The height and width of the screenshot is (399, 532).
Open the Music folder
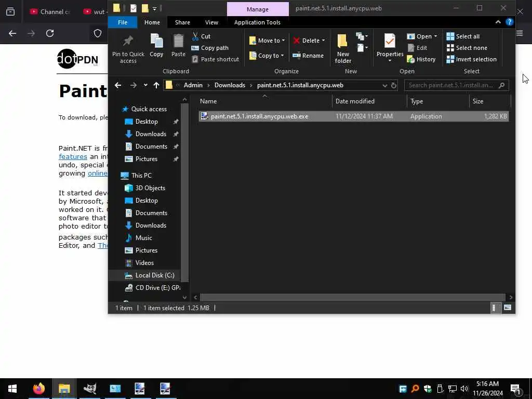coord(143,238)
